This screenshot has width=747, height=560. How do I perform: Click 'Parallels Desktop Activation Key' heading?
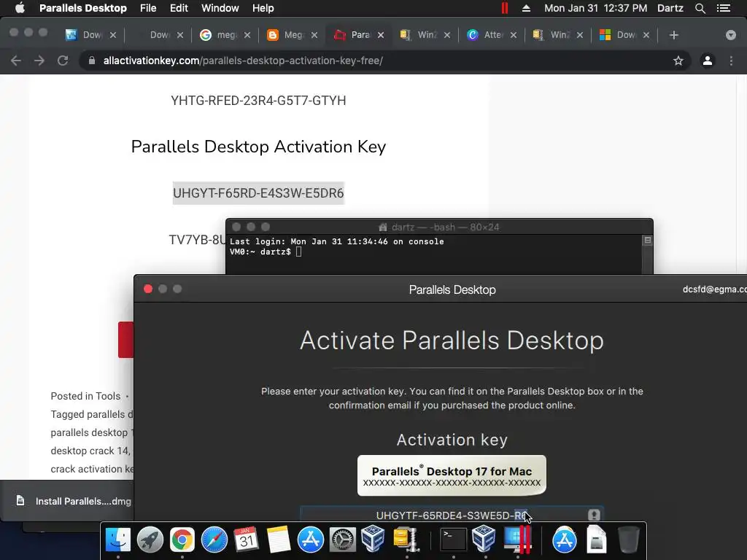click(258, 147)
